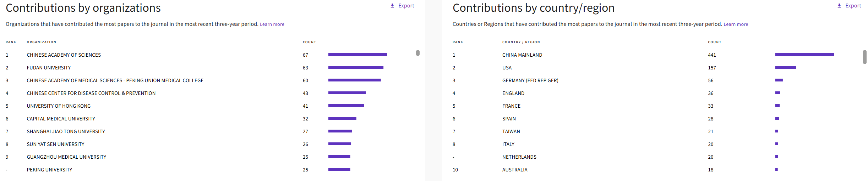Select University of Hong Kong entry
The image size is (868, 181).
[59, 106]
